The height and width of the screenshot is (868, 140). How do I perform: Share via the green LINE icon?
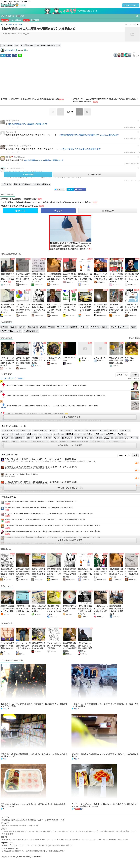20,55
